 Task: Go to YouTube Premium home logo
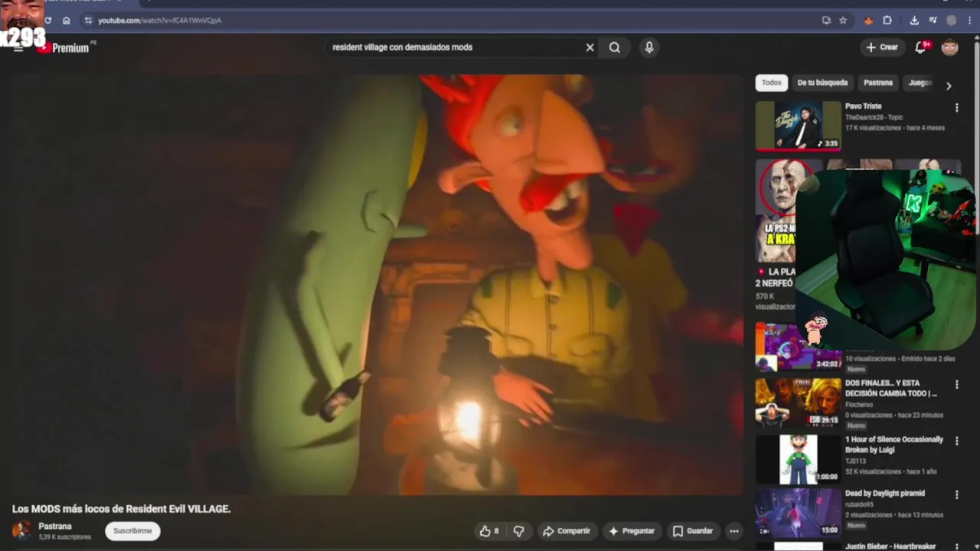click(x=65, y=47)
